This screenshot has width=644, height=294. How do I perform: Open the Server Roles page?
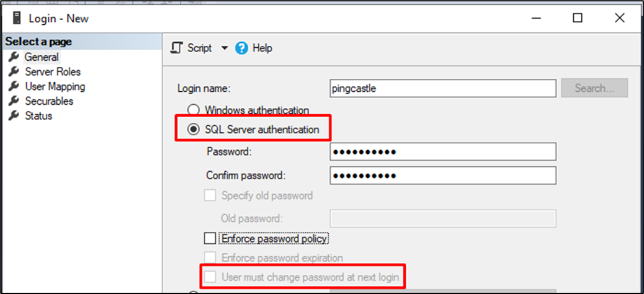(53, 72)
